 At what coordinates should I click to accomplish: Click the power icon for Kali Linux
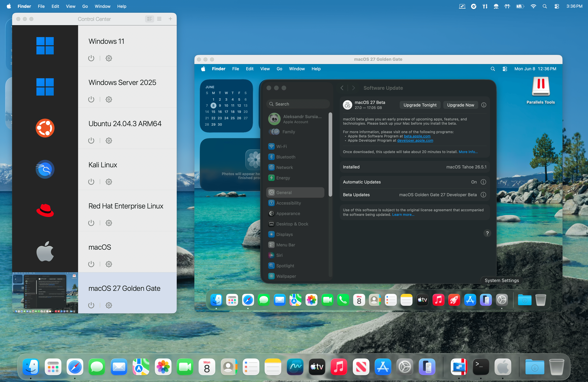pyautogui.click(x=91, y=182)
